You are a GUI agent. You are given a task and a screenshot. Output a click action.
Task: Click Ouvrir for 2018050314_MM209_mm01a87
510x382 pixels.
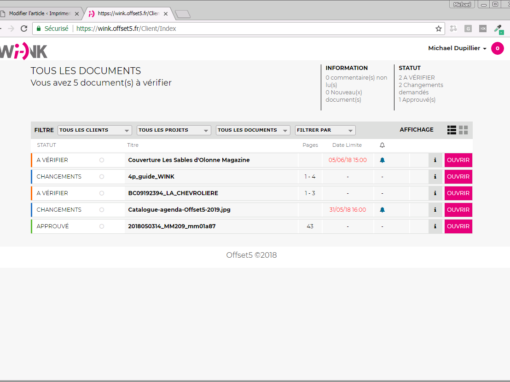458,226
